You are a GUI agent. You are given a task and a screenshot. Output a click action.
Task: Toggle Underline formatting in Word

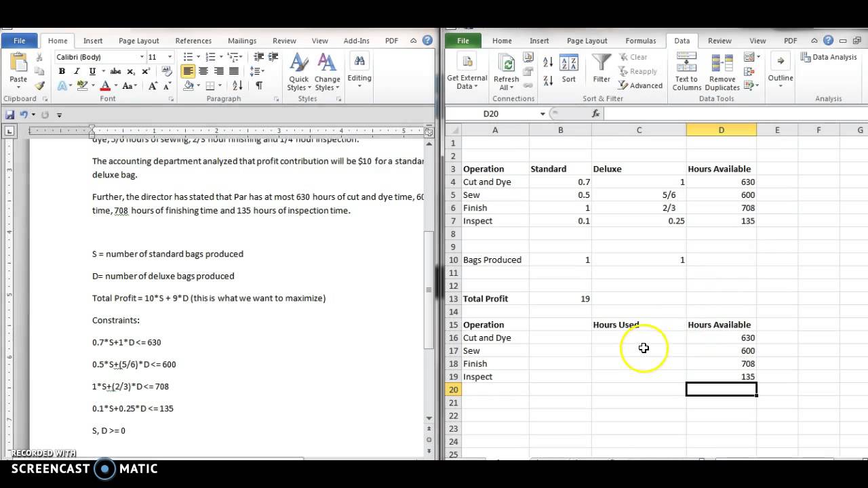point(92,72)
